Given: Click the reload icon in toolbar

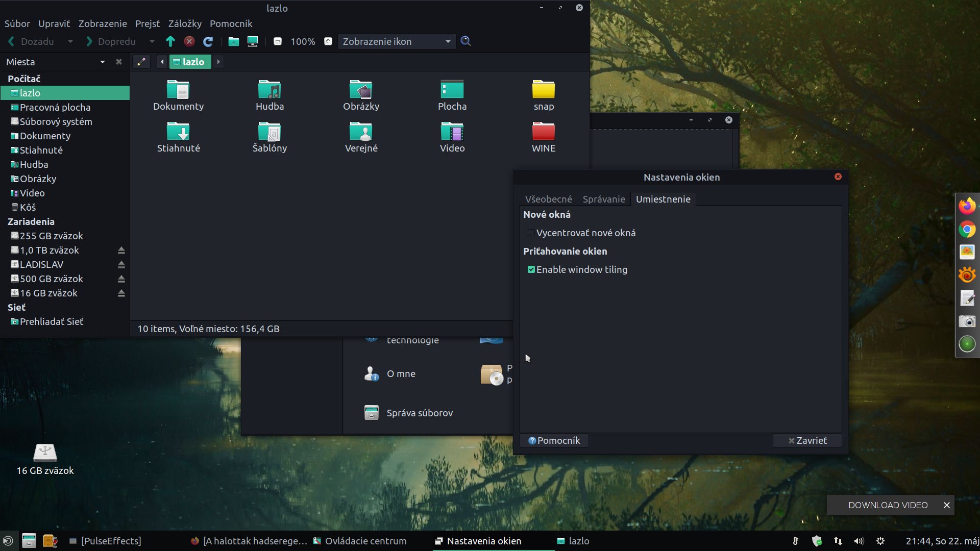Looking at the screenshot, I should coord(208,41).
